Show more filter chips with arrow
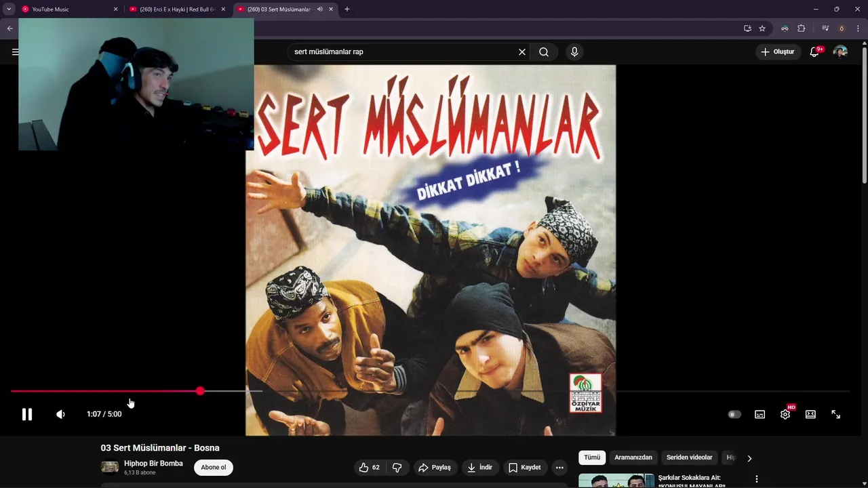868x488 pixels. pyautogui.click(x=749, y=458)
